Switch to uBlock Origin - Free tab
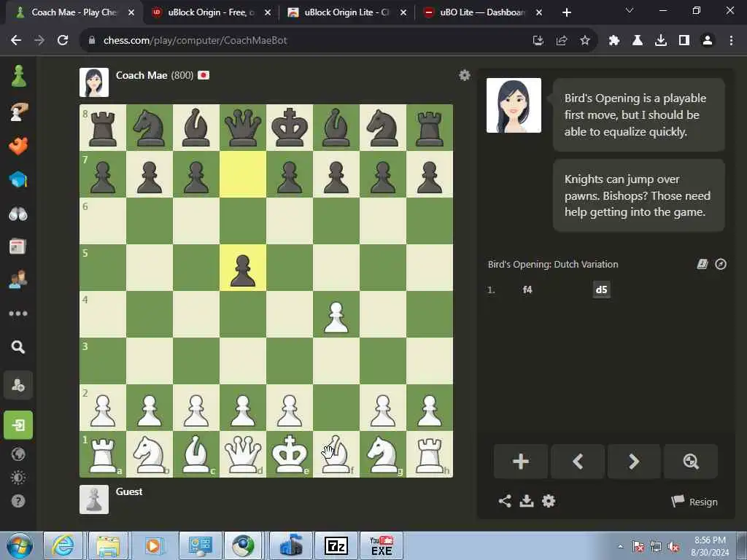 (211, 12)
